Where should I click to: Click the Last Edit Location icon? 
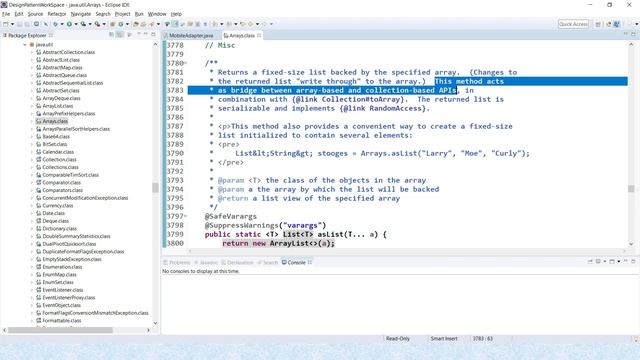click(242, 24)
